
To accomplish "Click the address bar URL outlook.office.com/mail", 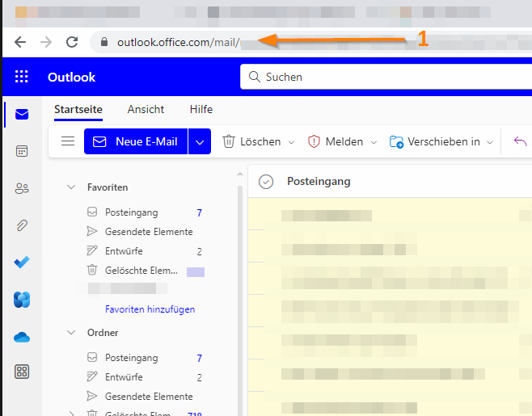I will point(179,42).
